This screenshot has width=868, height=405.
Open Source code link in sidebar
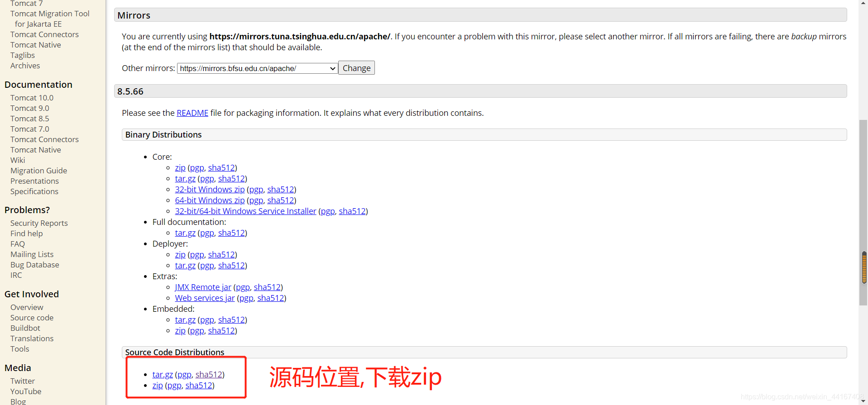[32, 318]
